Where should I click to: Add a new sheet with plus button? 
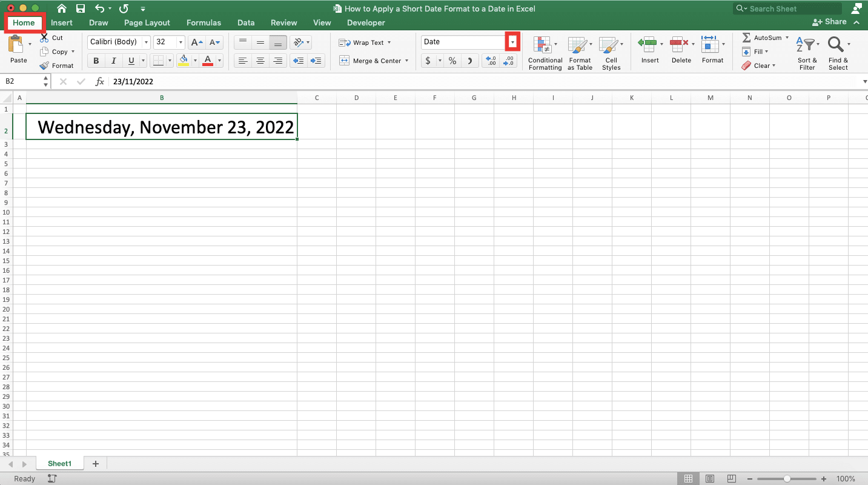click(95, 464)
